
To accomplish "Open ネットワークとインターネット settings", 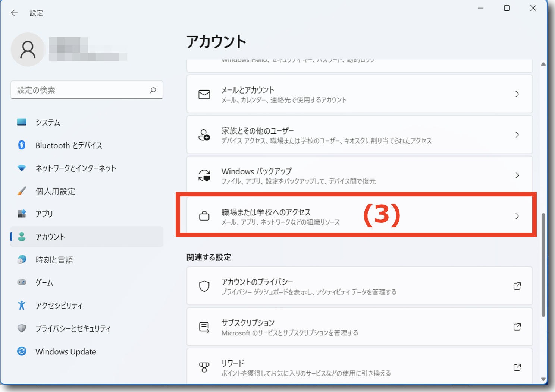I will pyautogui.click(x=76, y=168).
